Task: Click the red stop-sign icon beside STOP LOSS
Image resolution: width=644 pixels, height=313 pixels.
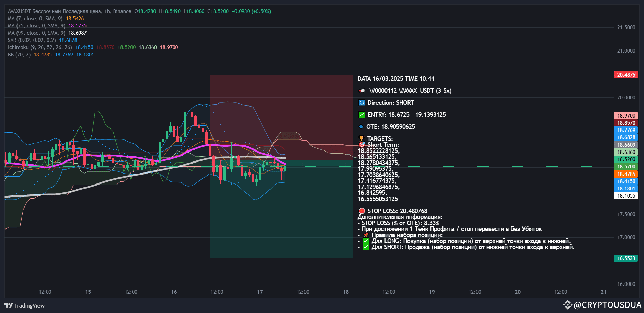Action: pos(361,211)
